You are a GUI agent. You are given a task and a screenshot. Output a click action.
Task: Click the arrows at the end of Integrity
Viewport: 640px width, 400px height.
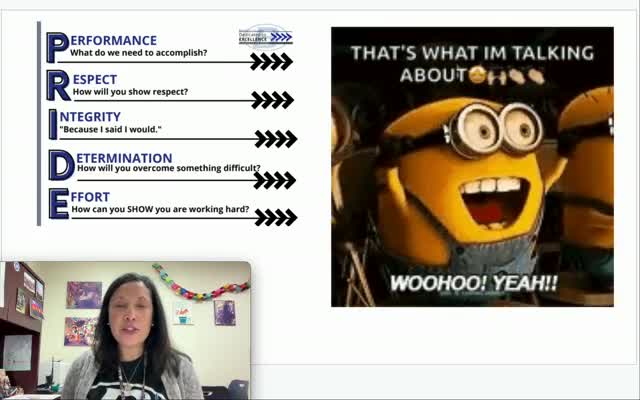coord(275,139)
